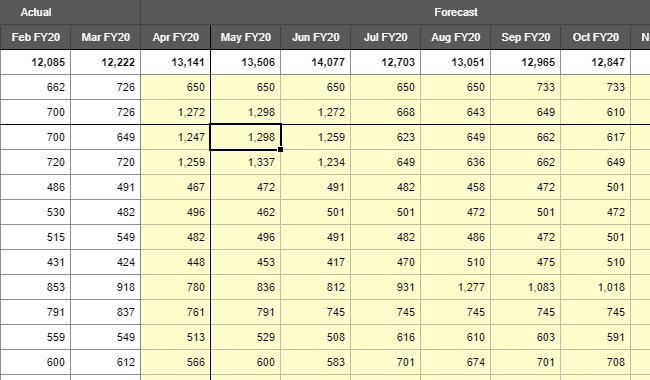Image resolution: width=650 pixels, height=380 pixels.
Task: Click the Aug FY20 column header
Action: pos(456,37)
